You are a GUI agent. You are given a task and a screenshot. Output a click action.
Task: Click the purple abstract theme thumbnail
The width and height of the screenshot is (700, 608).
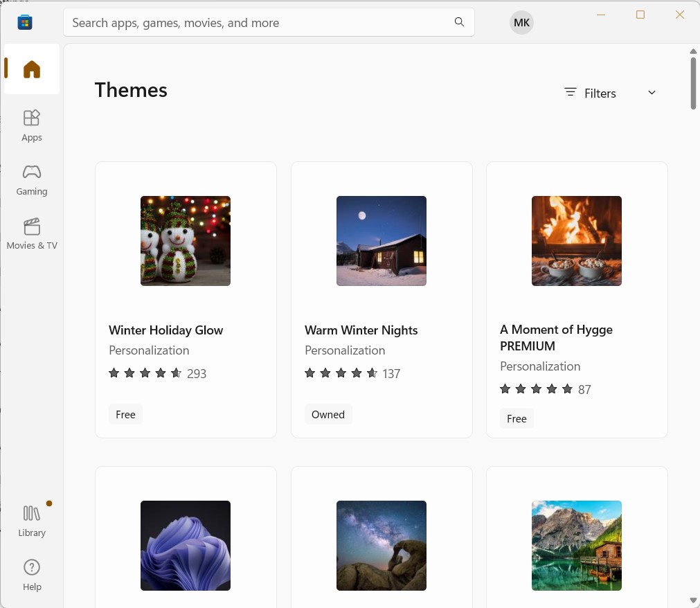[x=185, y=546]
